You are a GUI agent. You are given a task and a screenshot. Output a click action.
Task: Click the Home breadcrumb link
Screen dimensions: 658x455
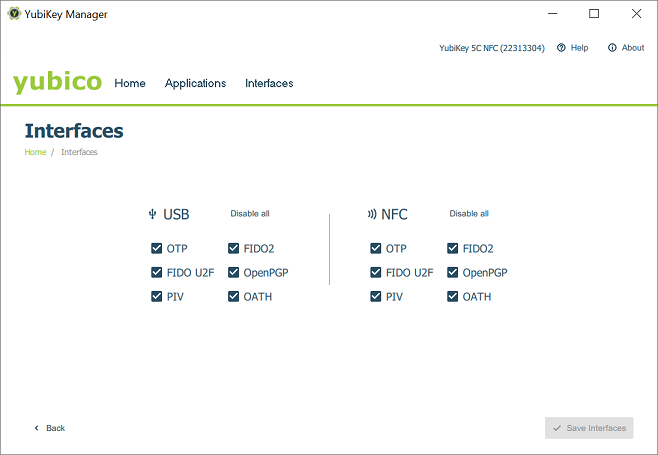coord(35,152)
